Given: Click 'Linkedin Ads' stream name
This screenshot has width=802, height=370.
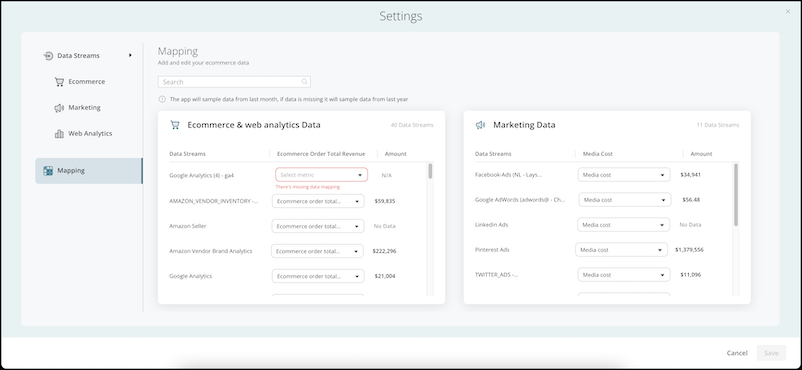Looking at the screenshot, I should coord(492,225).
